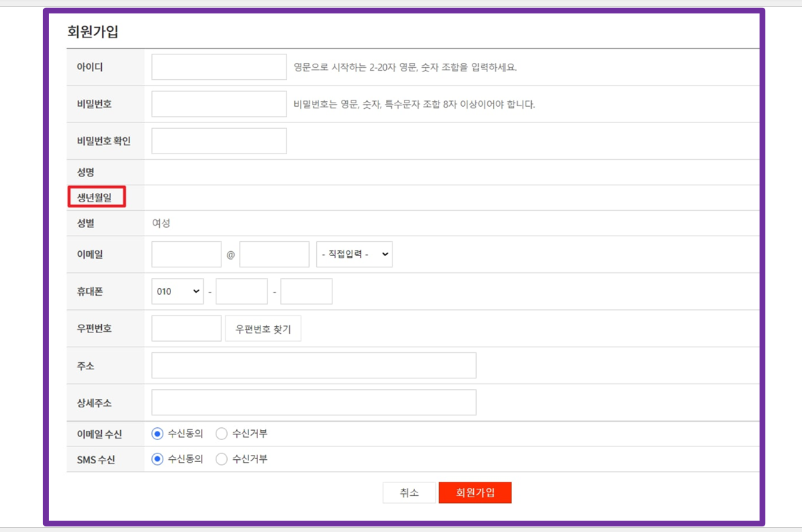Click the 비밀번호 input field
Image resolution: width=802 pixels, height=532 pixels.
click(x=219, y=104)
